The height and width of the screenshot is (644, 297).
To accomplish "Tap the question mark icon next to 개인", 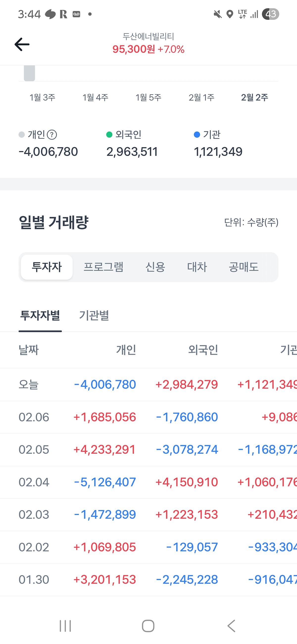I will pyautogui.click(x=52, y=135).
